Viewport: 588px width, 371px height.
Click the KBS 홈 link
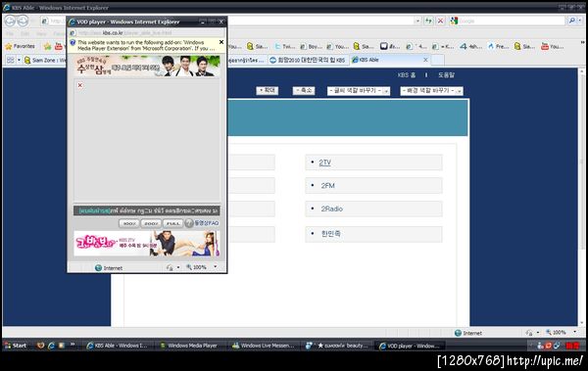click(407, 75)
